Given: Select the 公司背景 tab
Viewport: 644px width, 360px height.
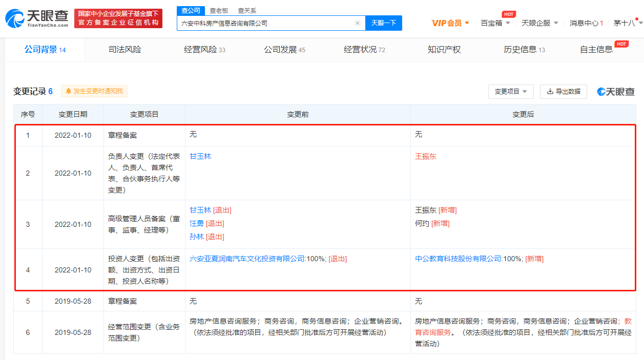Looking at the screenshot, I should [45, 50].
